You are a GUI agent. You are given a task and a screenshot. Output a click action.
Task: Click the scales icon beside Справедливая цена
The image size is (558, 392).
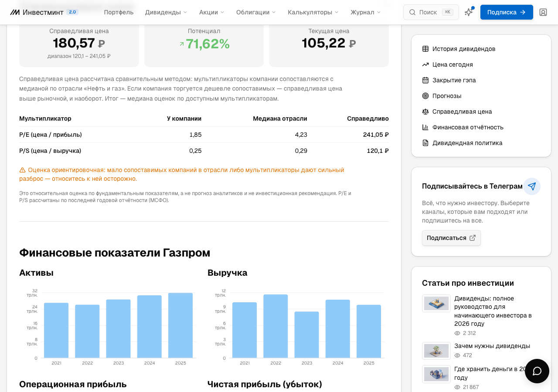pyautogui.click(x=425, y=112)
